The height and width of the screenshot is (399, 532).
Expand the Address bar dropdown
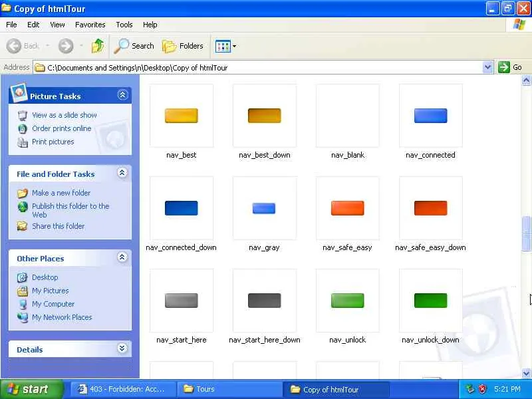click(487, 67)
